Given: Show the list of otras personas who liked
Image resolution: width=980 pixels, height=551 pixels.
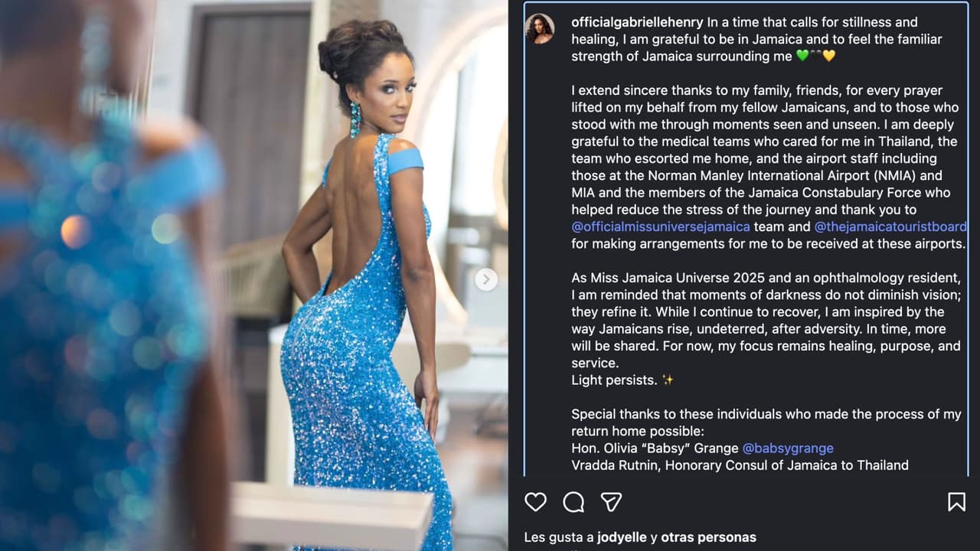Looking at the screenshot, I should 708,537.
